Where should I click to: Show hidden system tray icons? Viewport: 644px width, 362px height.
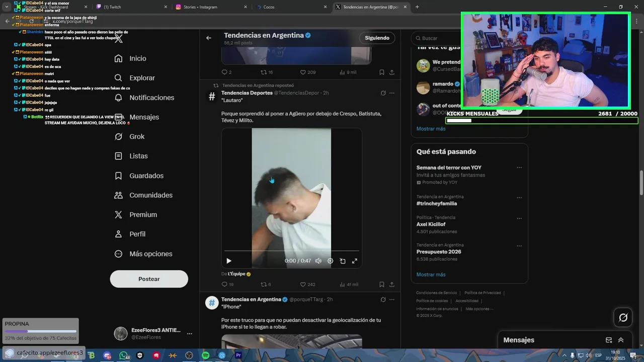tap(564, 355)
